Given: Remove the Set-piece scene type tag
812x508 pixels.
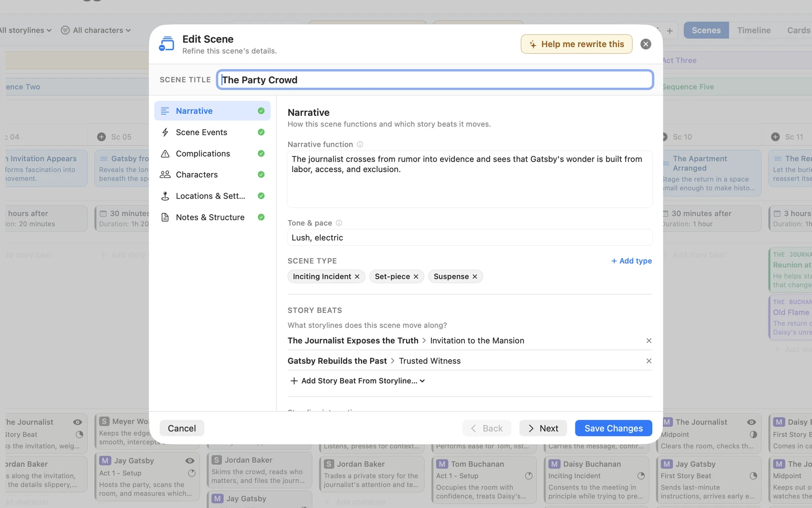Looking at the screenshot, I should 416,276.
